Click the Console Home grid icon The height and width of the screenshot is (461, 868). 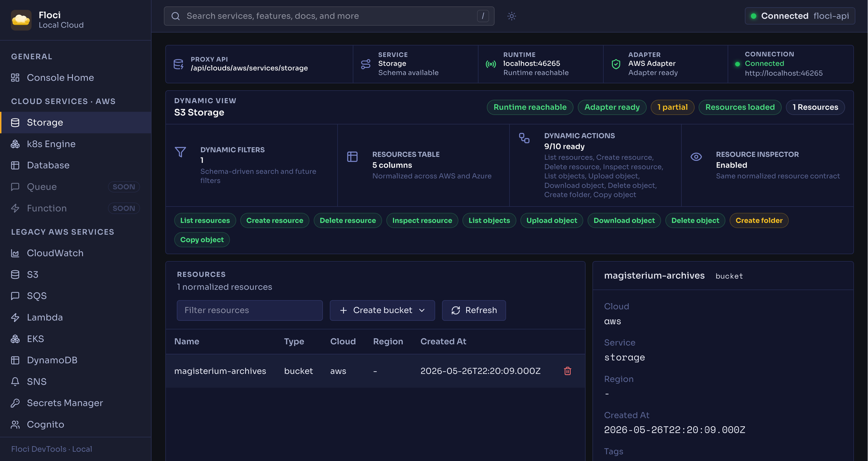pos(15,78)
